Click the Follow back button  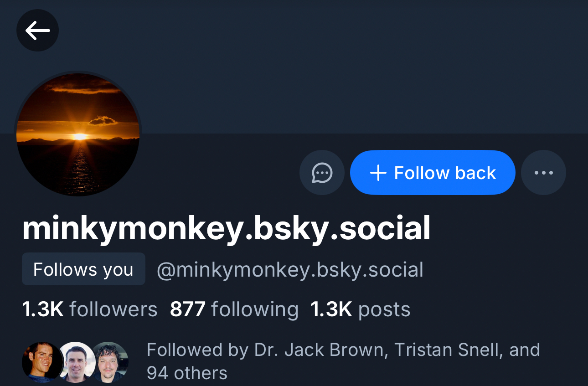(x=433, y=173)
